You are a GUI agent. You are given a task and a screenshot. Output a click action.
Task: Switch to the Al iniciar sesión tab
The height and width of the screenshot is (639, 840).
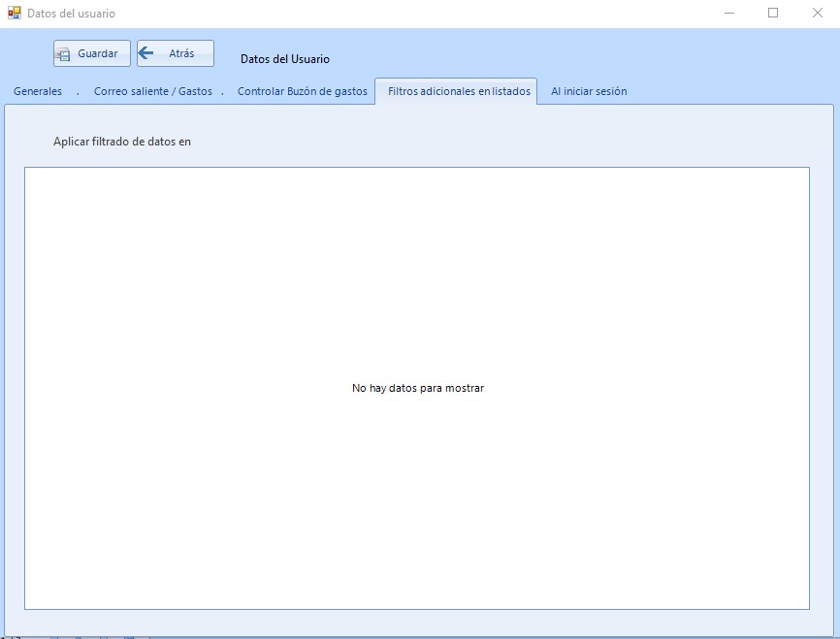coord(589,91)
